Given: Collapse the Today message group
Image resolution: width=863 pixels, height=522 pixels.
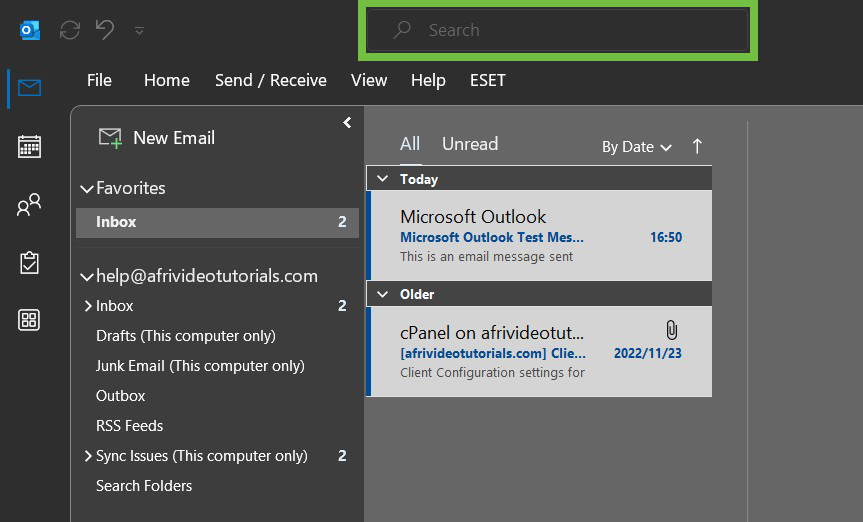Looking at the screenshot, I should tap(381, 179).
